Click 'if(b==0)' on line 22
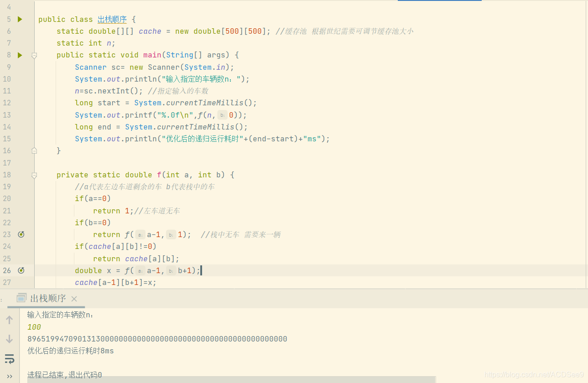 (93, 223)
